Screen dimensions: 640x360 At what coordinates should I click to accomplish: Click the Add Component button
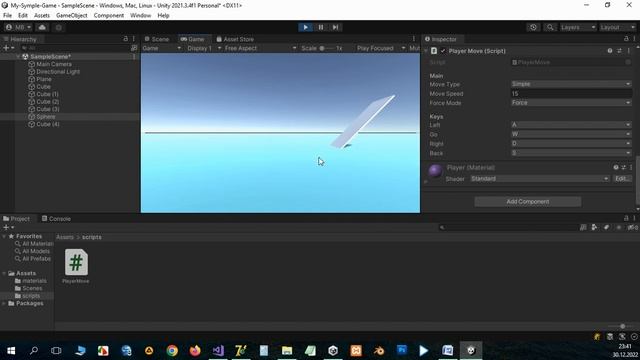click(x=527, y=202)
